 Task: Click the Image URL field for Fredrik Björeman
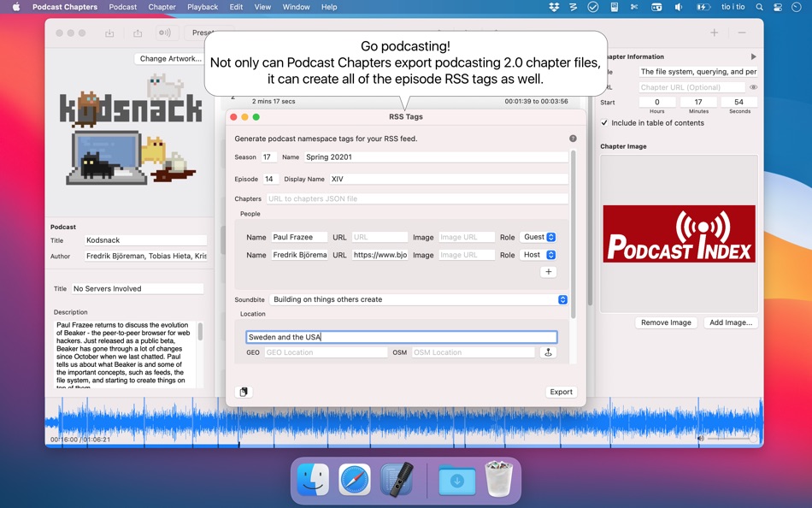coord(467,255)
